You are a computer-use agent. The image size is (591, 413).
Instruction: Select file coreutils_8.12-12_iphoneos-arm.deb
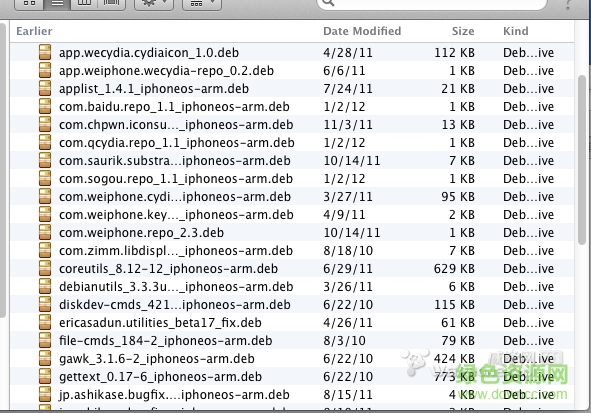[168, 269]
